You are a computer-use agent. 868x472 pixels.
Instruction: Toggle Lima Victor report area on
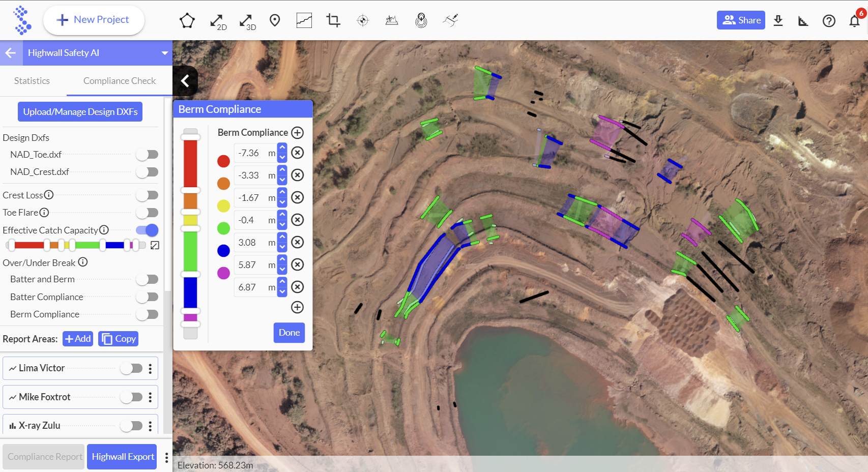(x=131, y=368)
